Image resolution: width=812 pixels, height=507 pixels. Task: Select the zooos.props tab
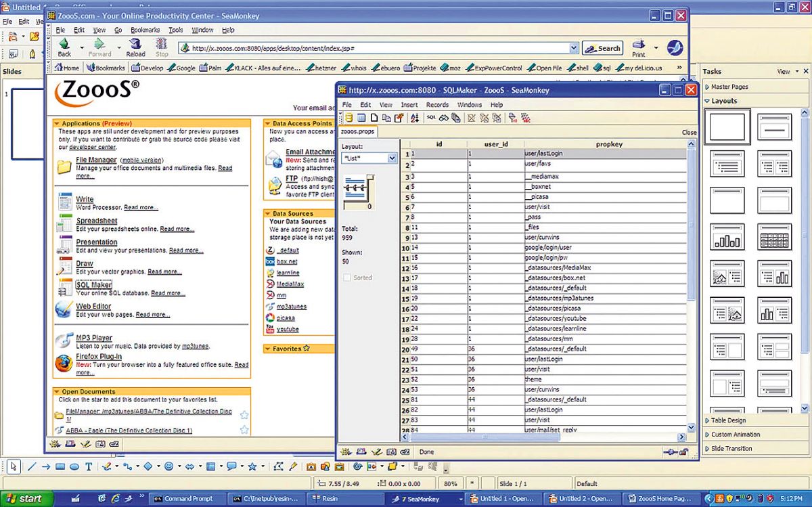click(359, 132)
